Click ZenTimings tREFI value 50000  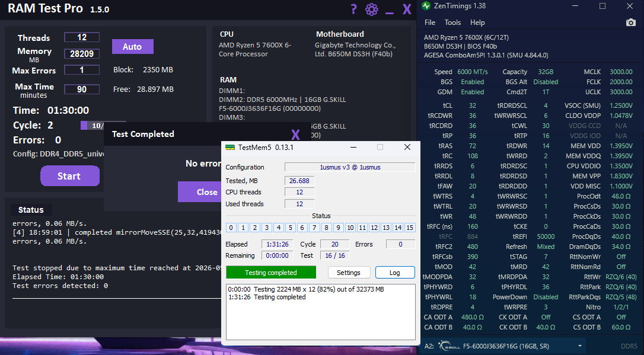tap(546, 236)
